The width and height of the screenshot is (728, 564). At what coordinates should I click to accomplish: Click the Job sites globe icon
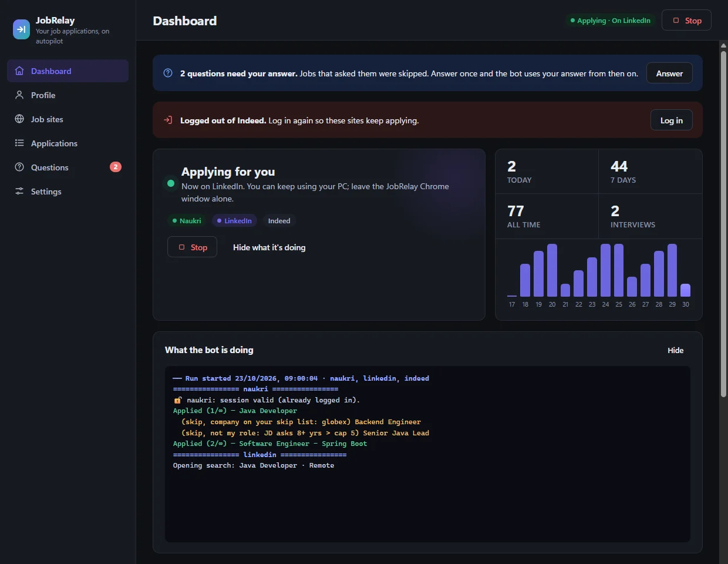[x=19, y=119]
